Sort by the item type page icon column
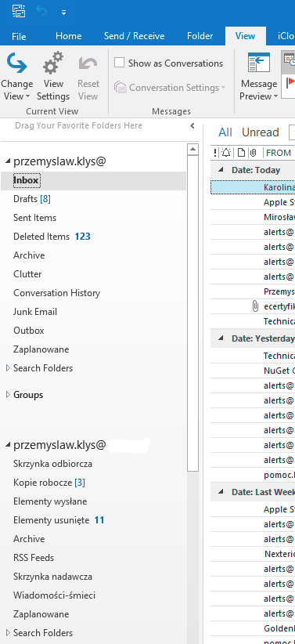 [x=242, y=153]
